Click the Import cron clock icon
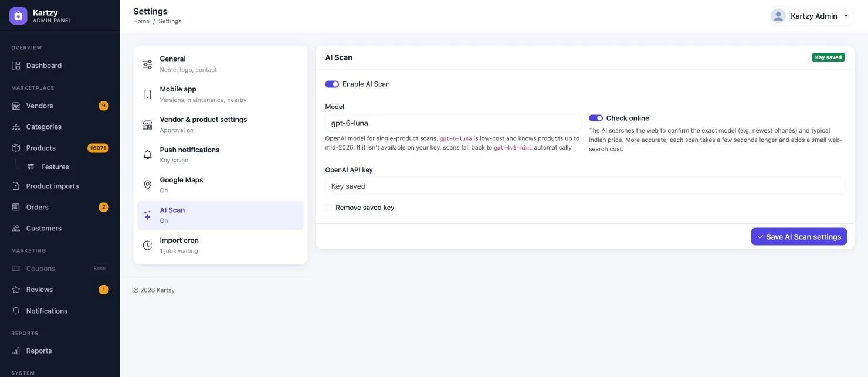 click(148, 246)
